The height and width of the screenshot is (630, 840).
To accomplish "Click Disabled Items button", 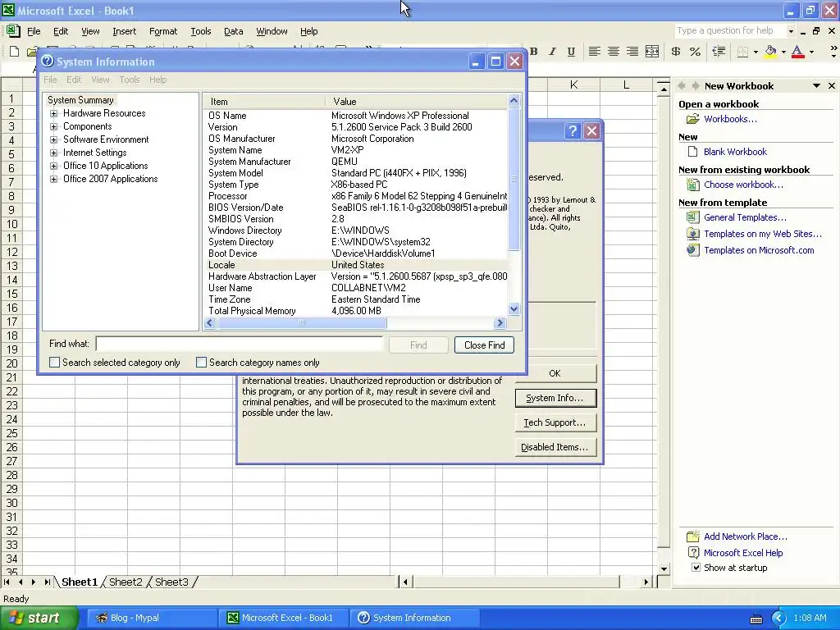I will pos(555,447).
